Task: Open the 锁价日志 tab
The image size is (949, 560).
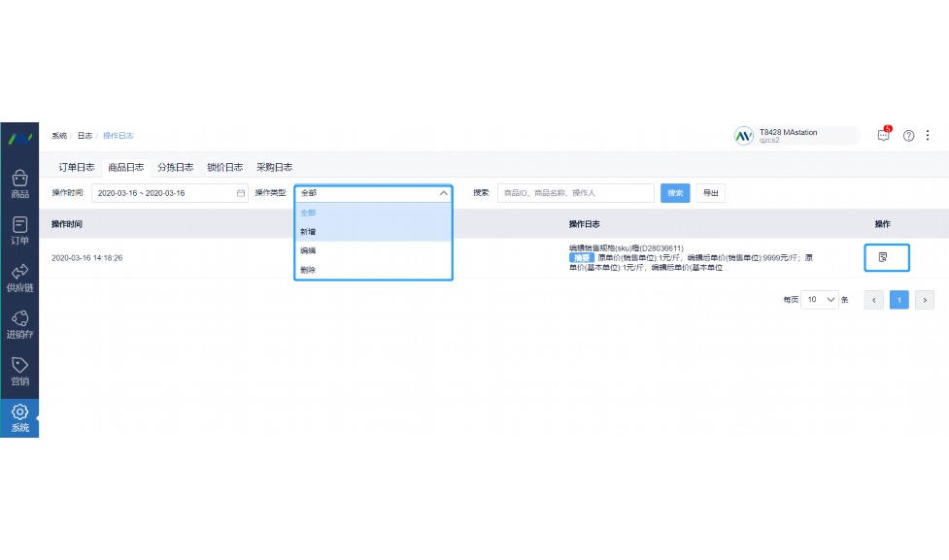Action: pos(226,167)
